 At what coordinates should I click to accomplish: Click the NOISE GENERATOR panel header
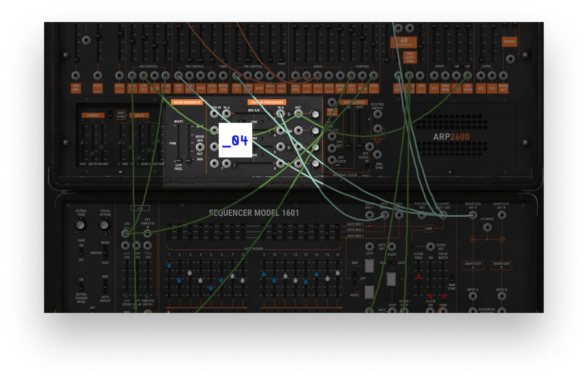click(x=187, y=102)
